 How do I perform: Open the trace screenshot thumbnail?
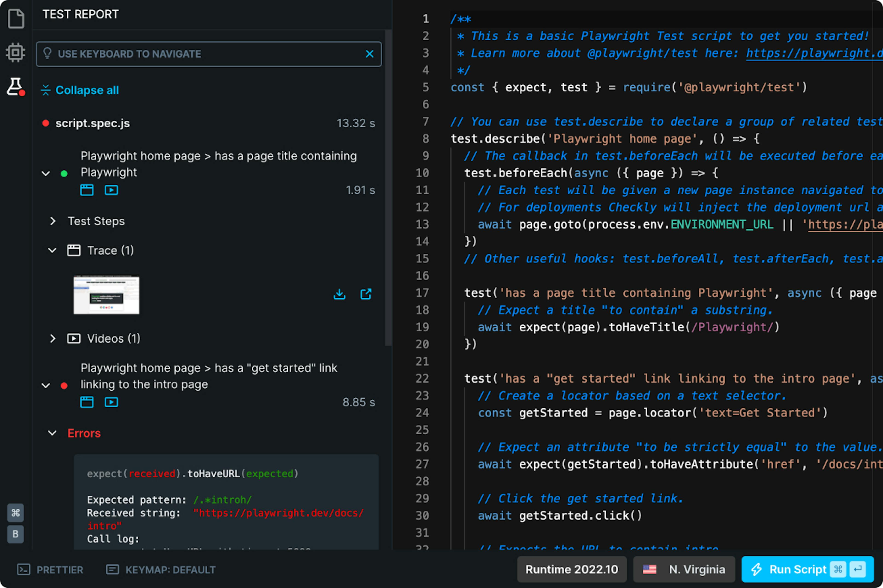point(106,295)
